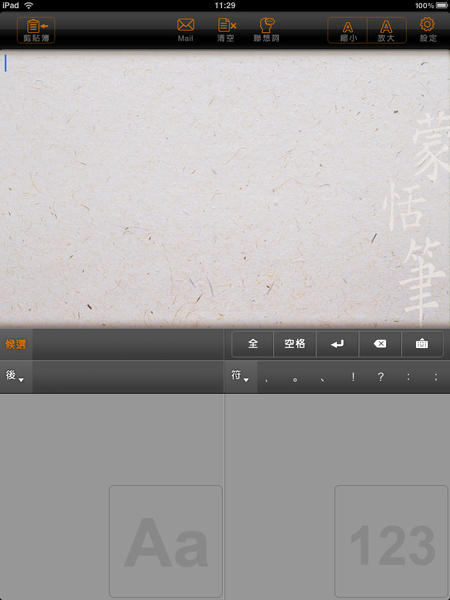Tap the Mail envelope icon
The image size is (450, 600).
tap(185, 30)
